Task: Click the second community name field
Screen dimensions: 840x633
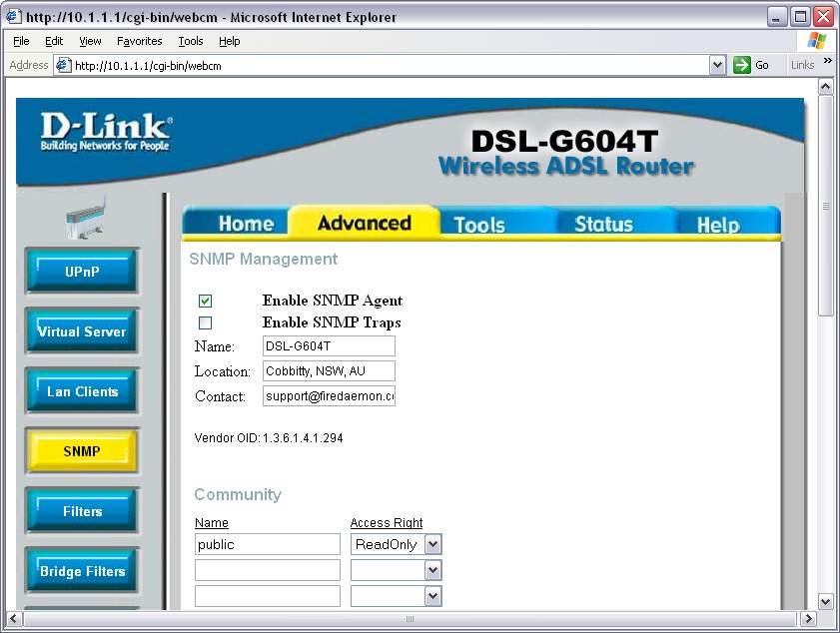Action: pos(268,570)
